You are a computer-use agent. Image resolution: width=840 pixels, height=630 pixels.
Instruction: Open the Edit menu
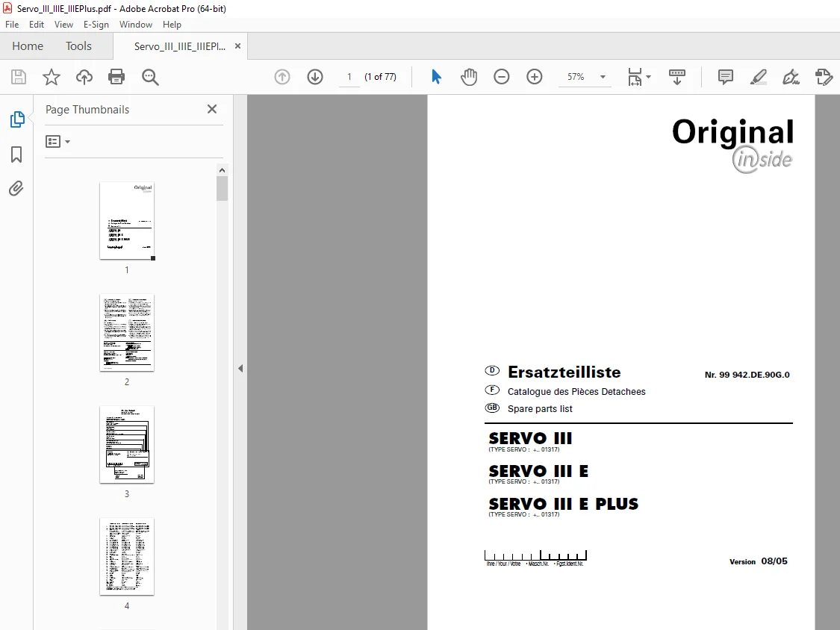pyautogui.click(x=37, y=25)
